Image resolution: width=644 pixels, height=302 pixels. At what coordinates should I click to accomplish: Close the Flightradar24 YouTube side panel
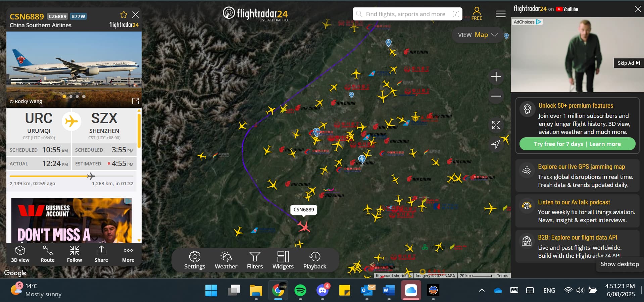pos(638,9)
